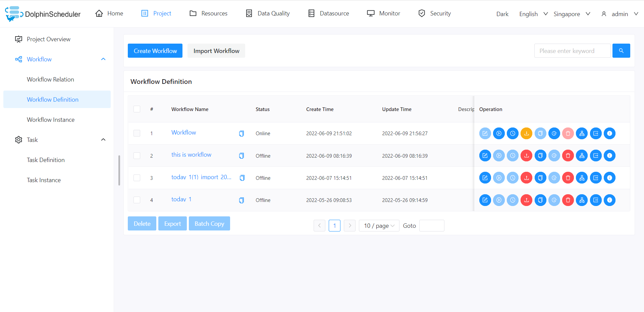Focus the keyword search input field
Image resolution: width=644 pixels, height=312 pixels.
pos(572,51)
